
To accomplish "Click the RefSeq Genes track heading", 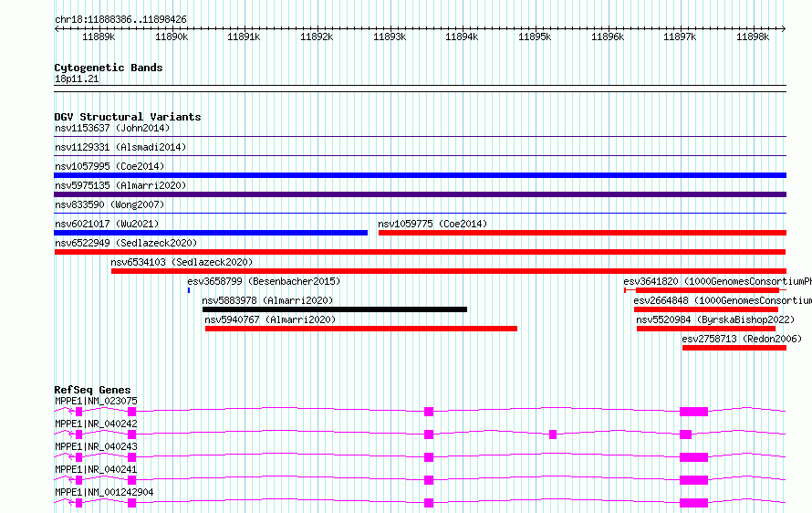I will 92,390.
